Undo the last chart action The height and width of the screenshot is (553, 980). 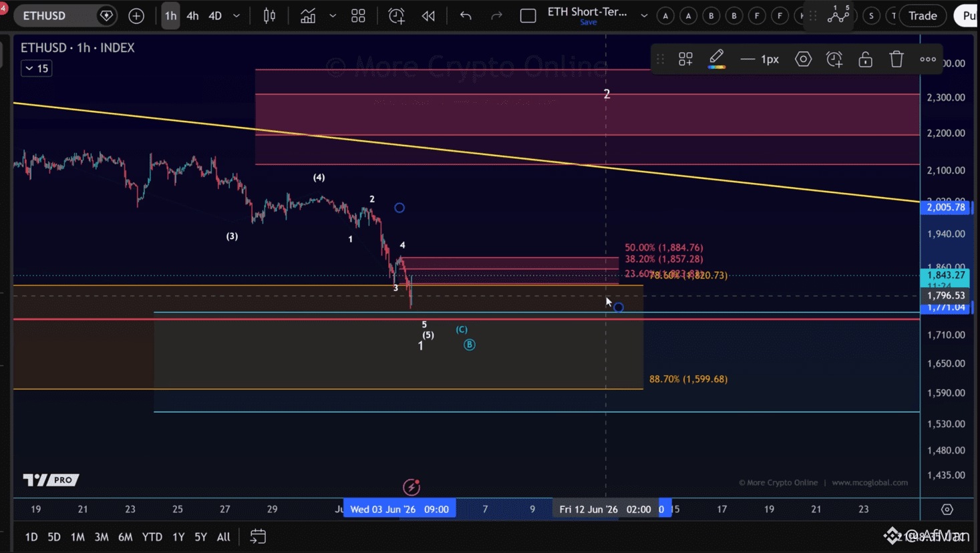click(466, 15)
